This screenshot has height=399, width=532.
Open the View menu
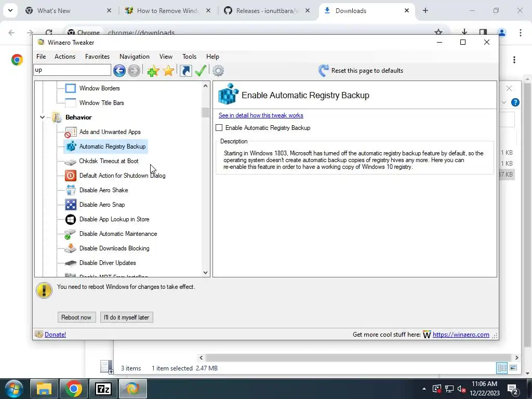(166, 57)
